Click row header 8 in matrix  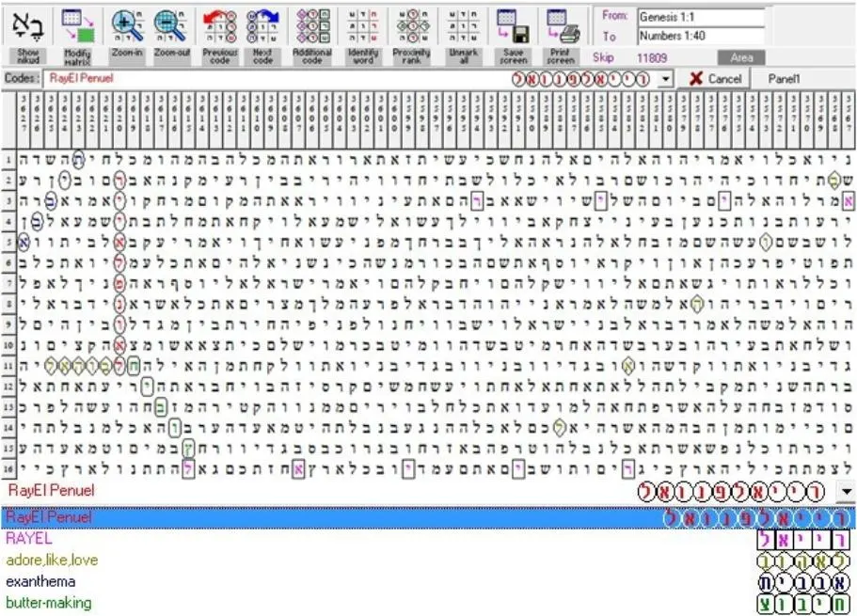(x=8, y=304)
